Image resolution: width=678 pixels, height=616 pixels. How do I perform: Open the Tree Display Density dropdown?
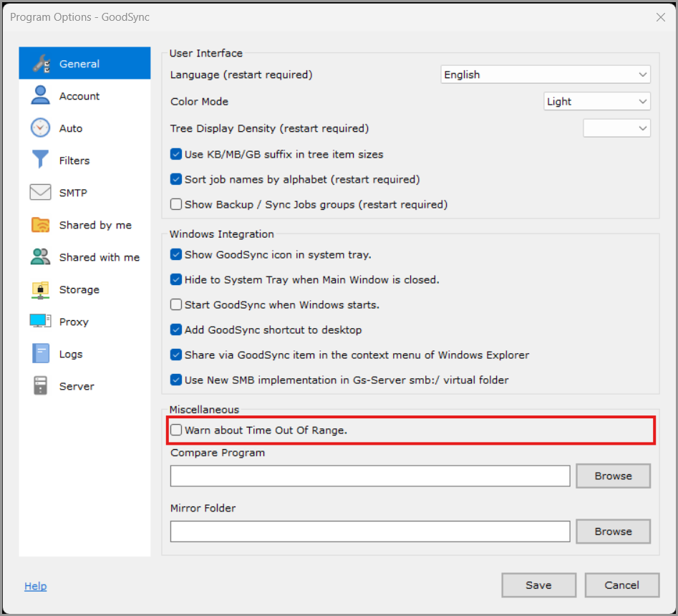616,128
